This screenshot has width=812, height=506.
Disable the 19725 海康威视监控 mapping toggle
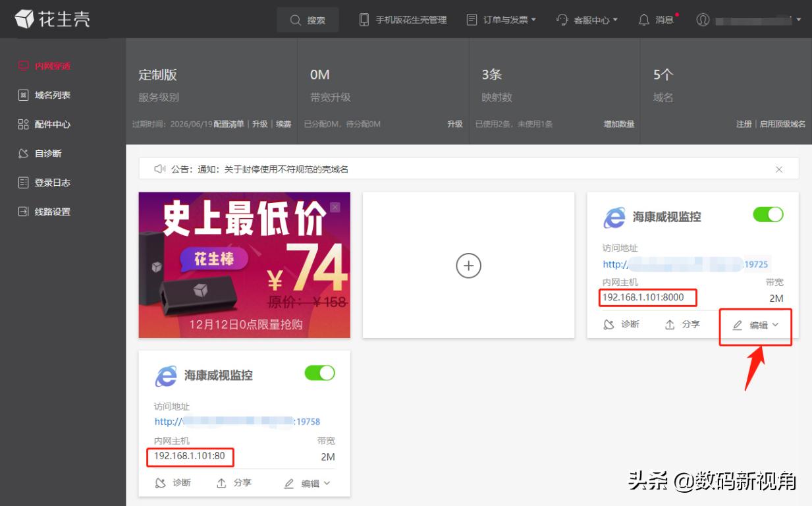pyautogui.click(x=768, y=214)
